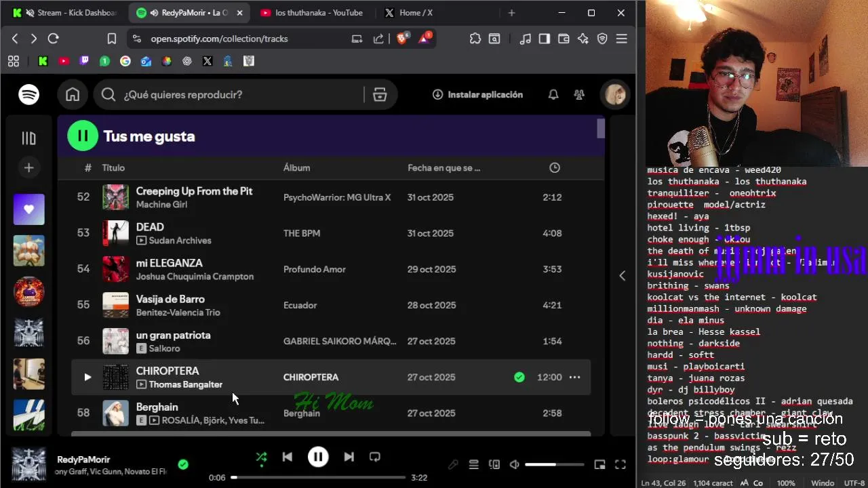This screenshot has height=488, width=868.
Task: Toggle repeat mode
Action: tap(374, 457)
